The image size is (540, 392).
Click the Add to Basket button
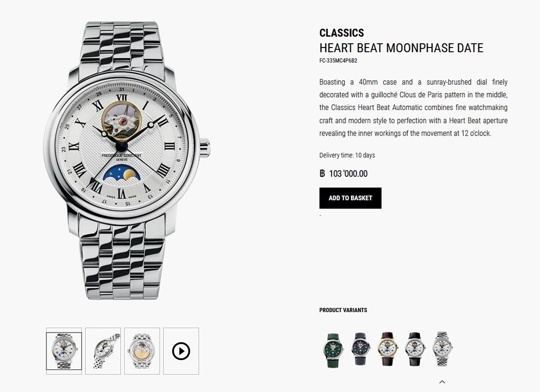(350, 198)
